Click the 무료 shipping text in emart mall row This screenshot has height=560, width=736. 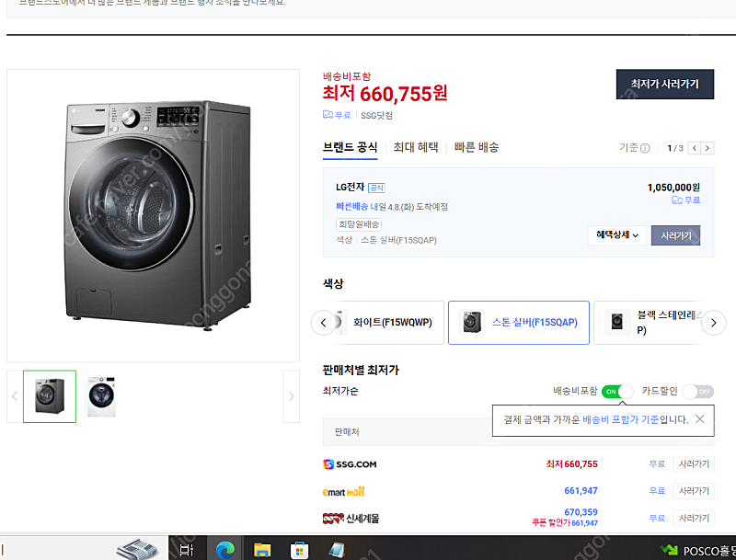(x=657, y=491)
